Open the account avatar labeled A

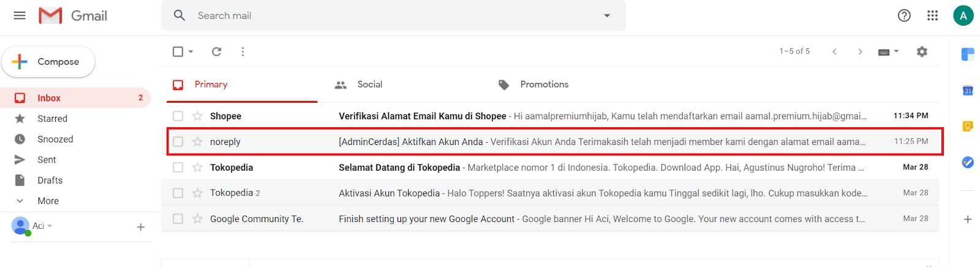963,15
